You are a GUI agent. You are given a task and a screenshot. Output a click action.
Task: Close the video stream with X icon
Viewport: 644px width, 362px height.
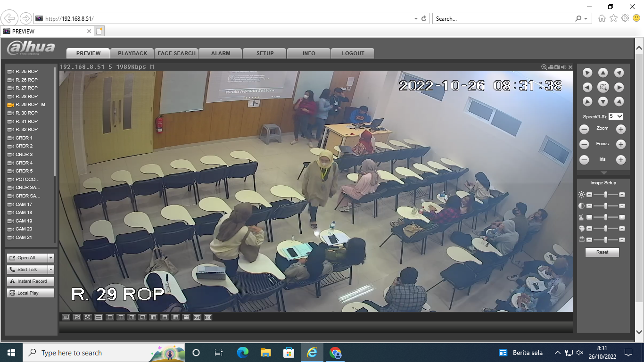[570, 67]
